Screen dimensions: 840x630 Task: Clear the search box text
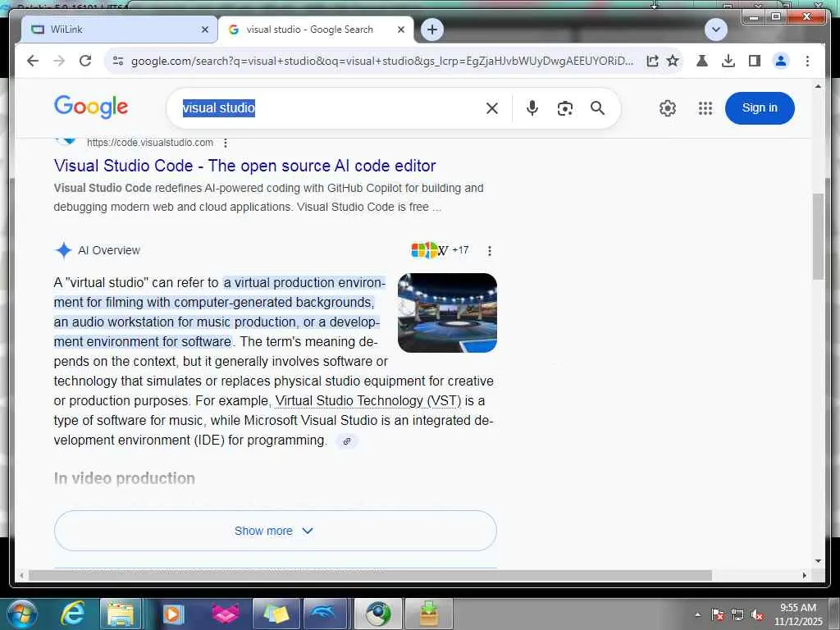point(492,108)
